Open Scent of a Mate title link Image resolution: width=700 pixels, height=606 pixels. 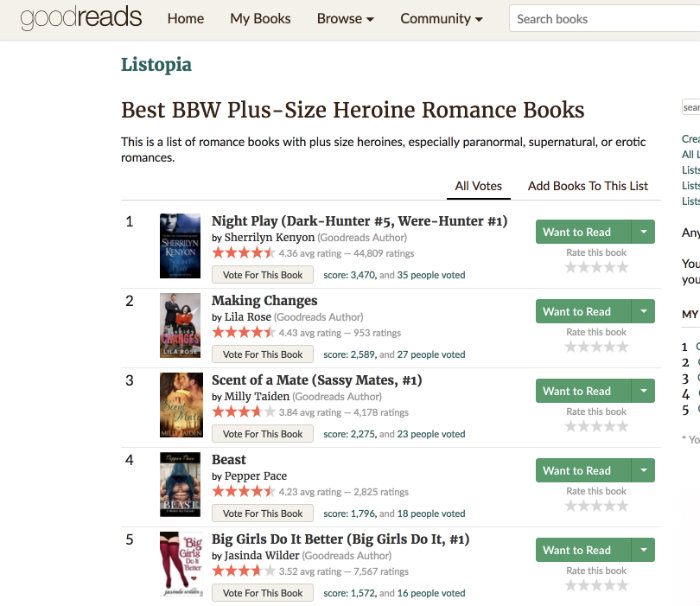click(317, 380)
